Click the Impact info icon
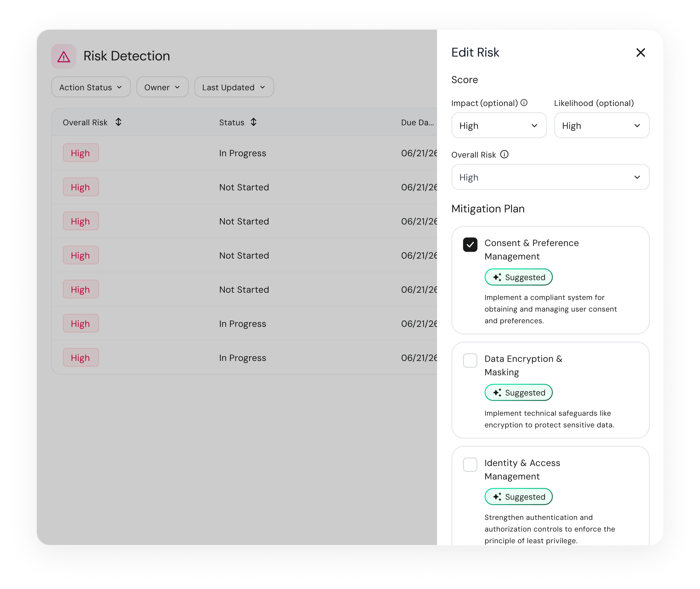The image size is (700, 589). coord(524,103)
